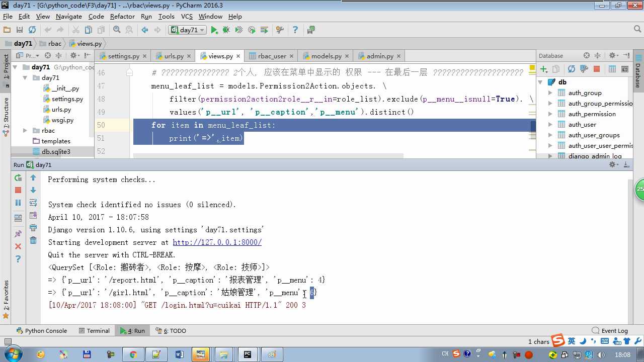
Task: Open Find with magnifier icon
Action: (117, 30)
